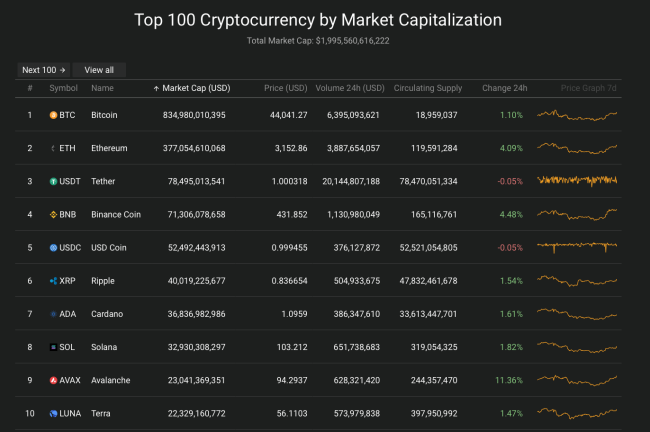The height and width of the screenshot is (432, 650).
Task: Click the View all button
Action: (x=99, y=70)
